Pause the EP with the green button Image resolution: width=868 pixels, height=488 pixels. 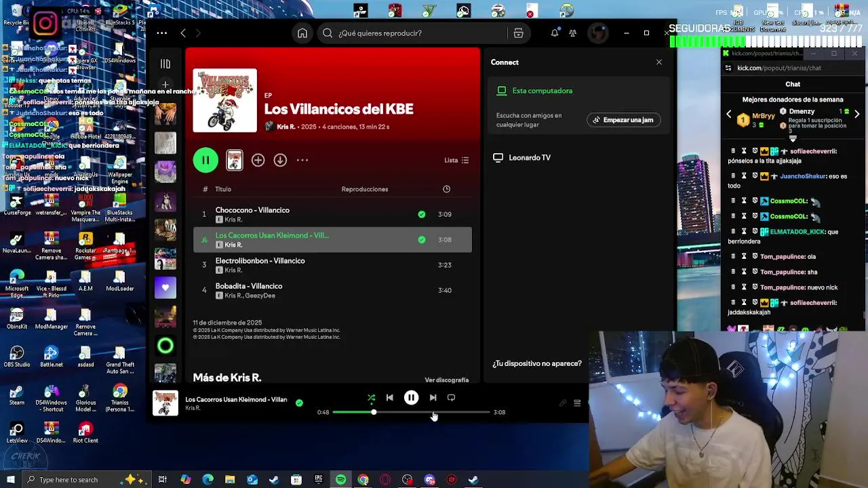point(205,160)
